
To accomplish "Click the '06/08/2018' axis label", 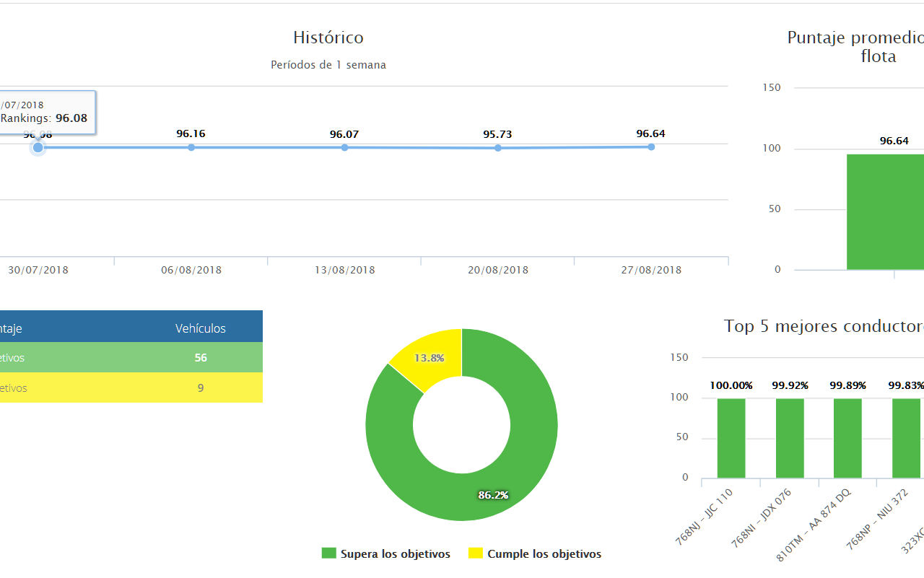I will [191, 270].
